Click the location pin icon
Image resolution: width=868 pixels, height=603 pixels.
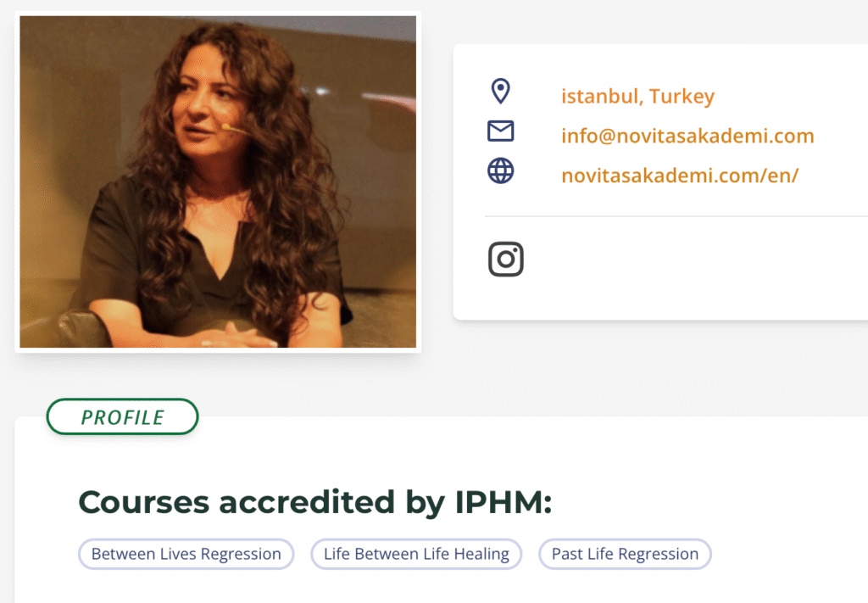[x=500, y=92]
